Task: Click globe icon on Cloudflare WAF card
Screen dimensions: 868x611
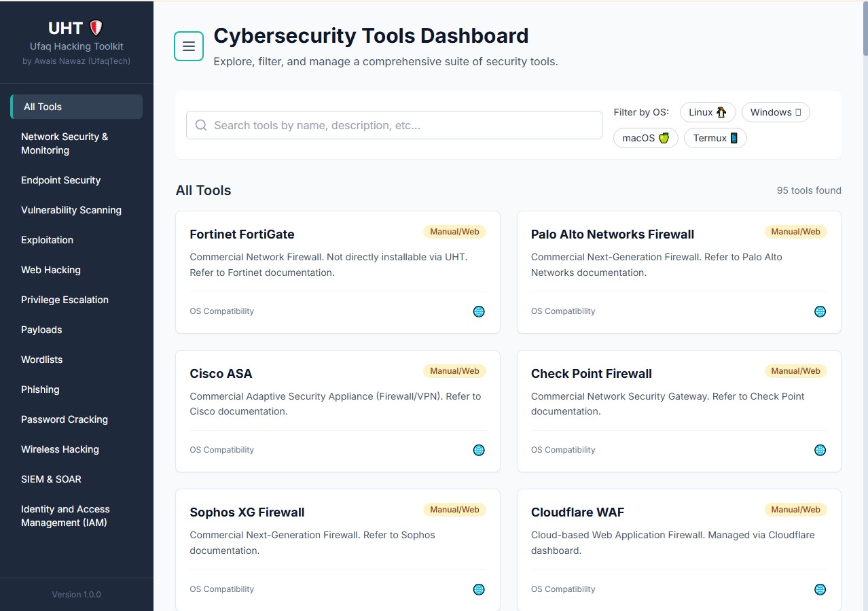Action: pyautogui.click(x=820, y=589)
